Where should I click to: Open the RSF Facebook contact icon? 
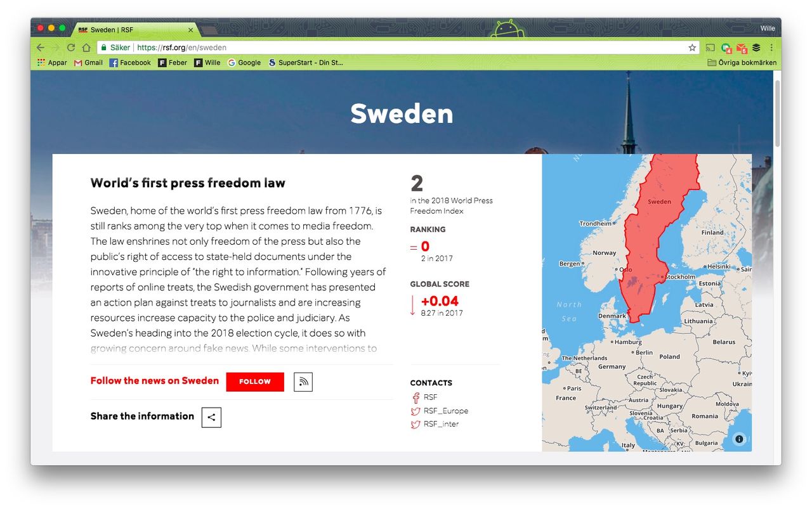point(416,397)
